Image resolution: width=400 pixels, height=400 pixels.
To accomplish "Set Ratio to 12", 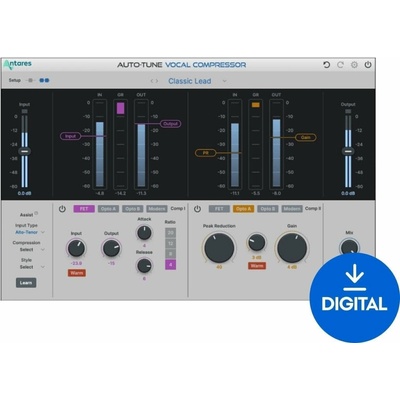I will pyautogui.click(x=171, y=243).
